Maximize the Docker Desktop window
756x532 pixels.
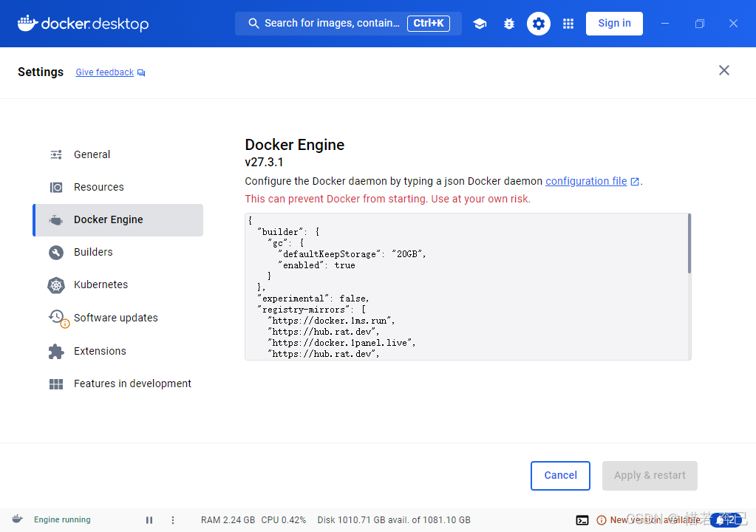700,24
